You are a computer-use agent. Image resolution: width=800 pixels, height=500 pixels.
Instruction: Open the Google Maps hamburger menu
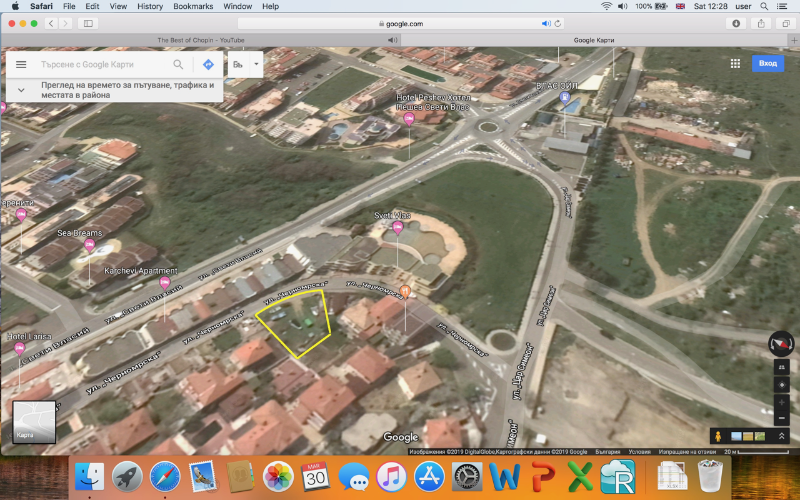tap(21, 64)
